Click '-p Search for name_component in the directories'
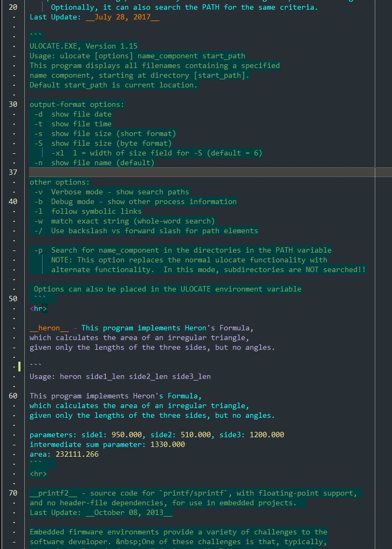 click(183, 250)
